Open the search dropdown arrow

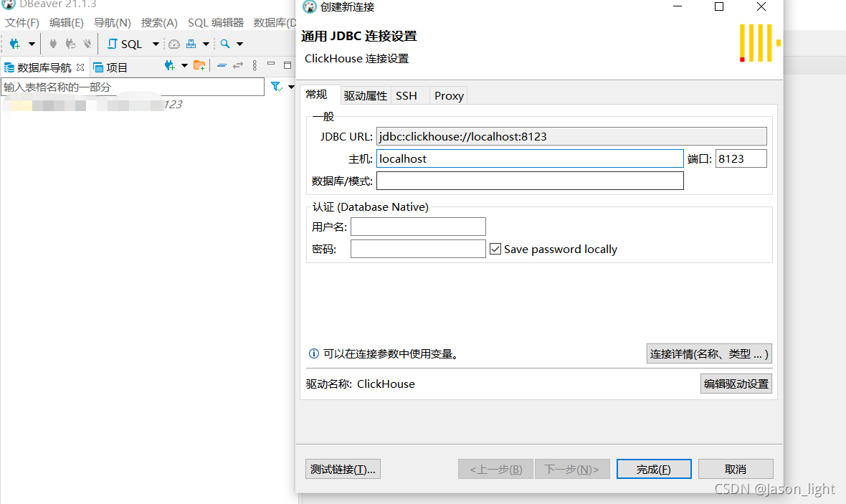[239, 44]
